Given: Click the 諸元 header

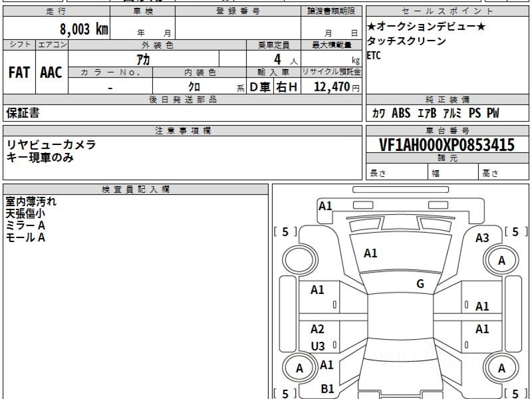Looking at the screenshot, I should pyautogui.click(x=448, y=158).
